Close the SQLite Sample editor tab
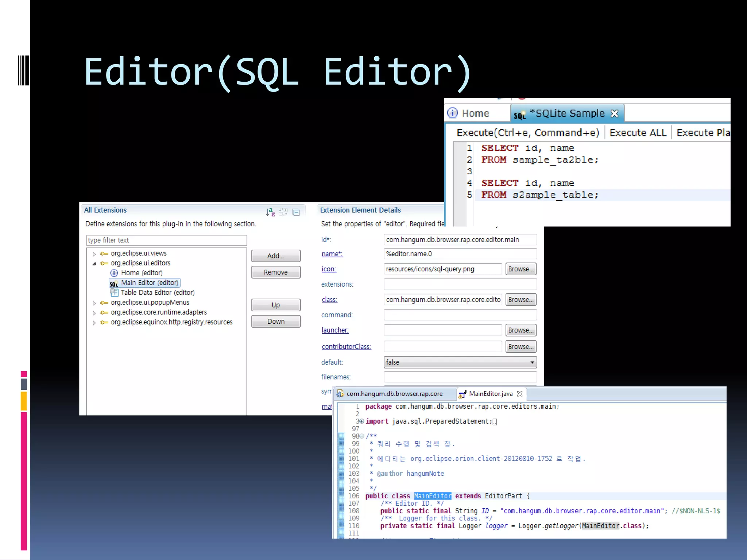 615,113
